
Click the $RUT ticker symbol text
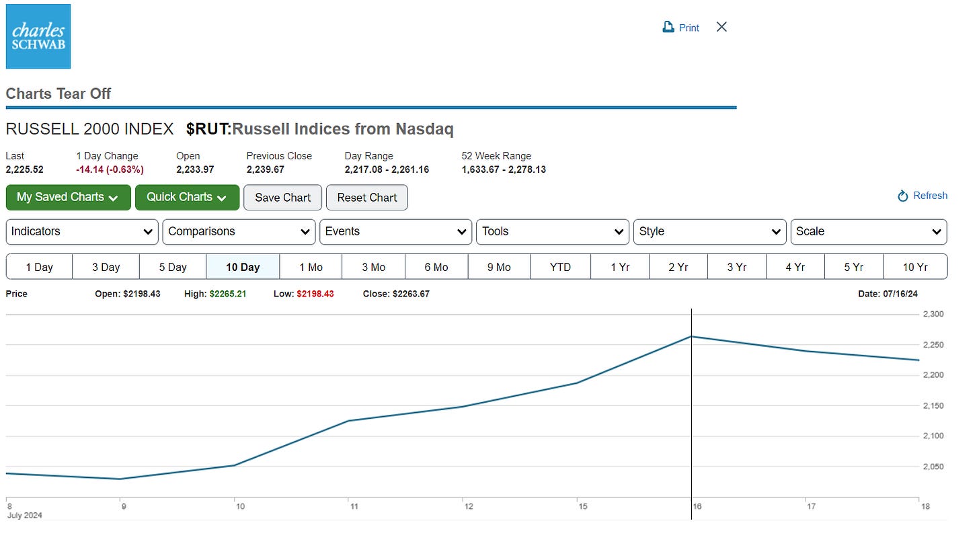click(x=208, y=128)
